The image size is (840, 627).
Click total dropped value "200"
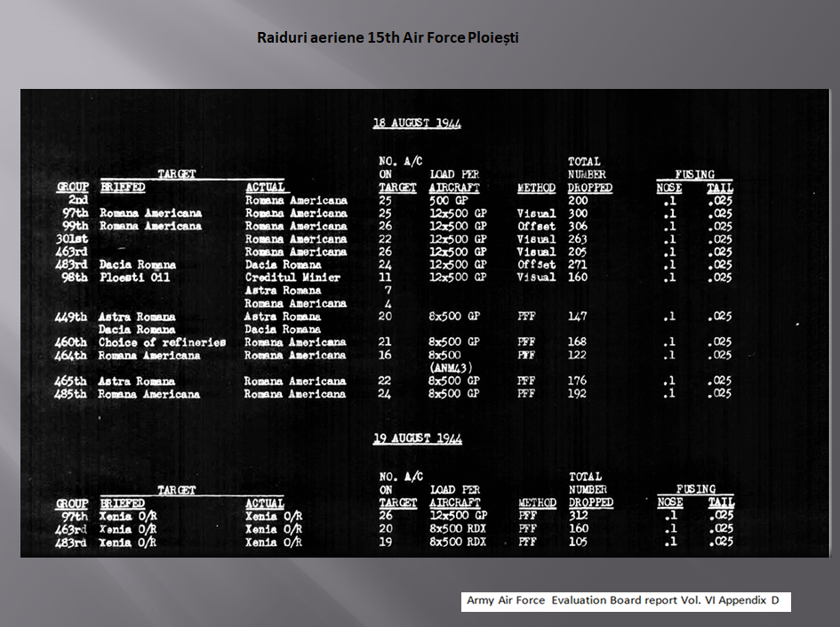(578, 200)
